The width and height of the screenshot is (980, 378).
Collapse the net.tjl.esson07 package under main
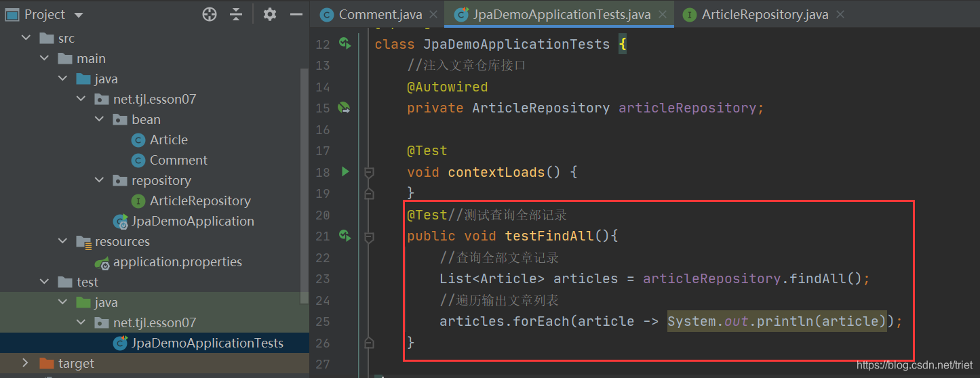click(x=81, y=99)
